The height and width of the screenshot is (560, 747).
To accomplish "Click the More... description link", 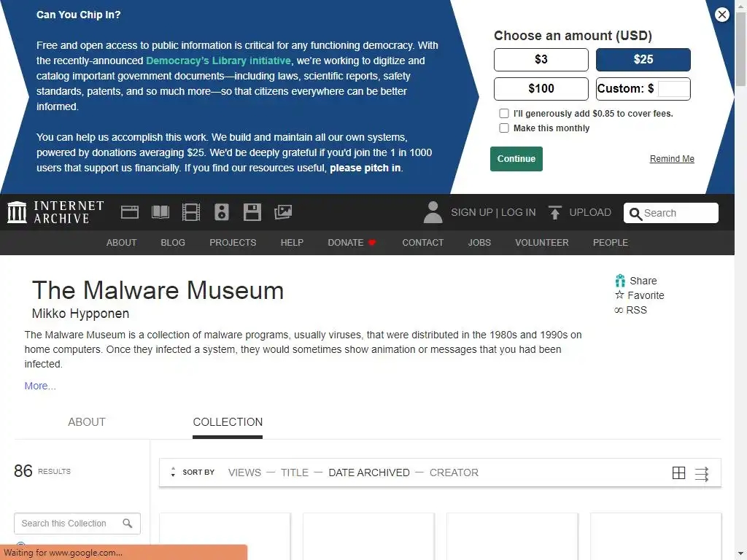I will click(40, 386).
